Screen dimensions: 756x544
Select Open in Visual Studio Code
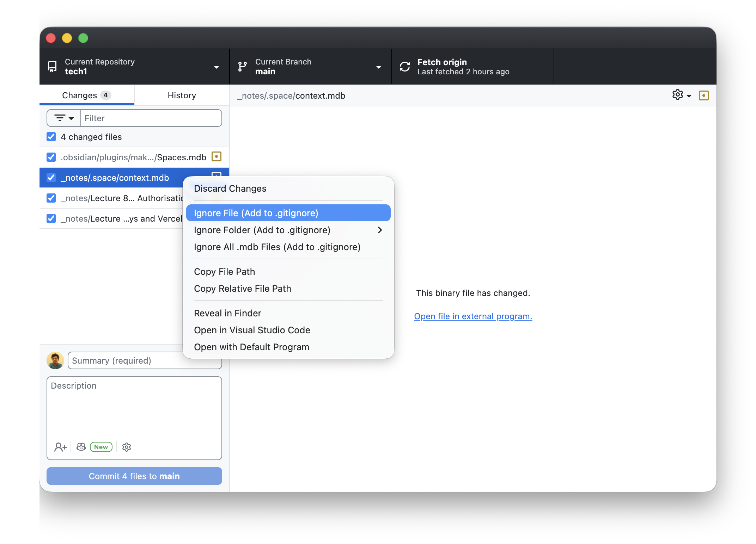pos(288,330)
